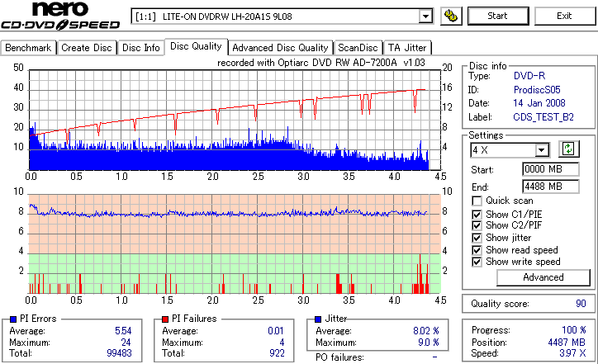This screenshot has height=364, width=598.
Task: Toggle Show C1/PIE checkbox
Action: (477, 215)
